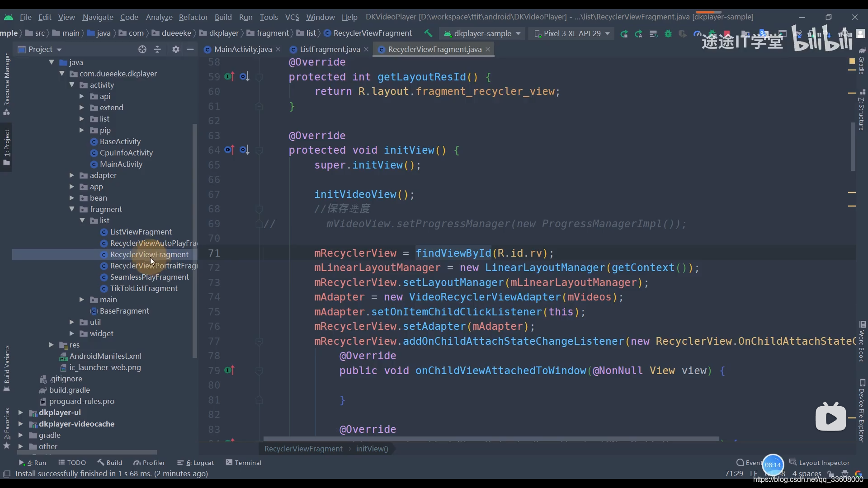Click initView() in the bottom breadcrumb

[x=372, y=449]
